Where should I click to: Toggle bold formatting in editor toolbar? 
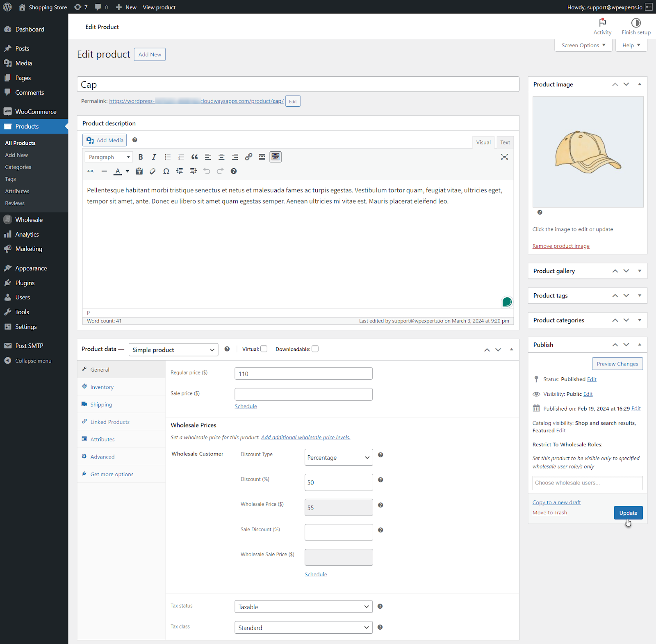coord(141,157)
